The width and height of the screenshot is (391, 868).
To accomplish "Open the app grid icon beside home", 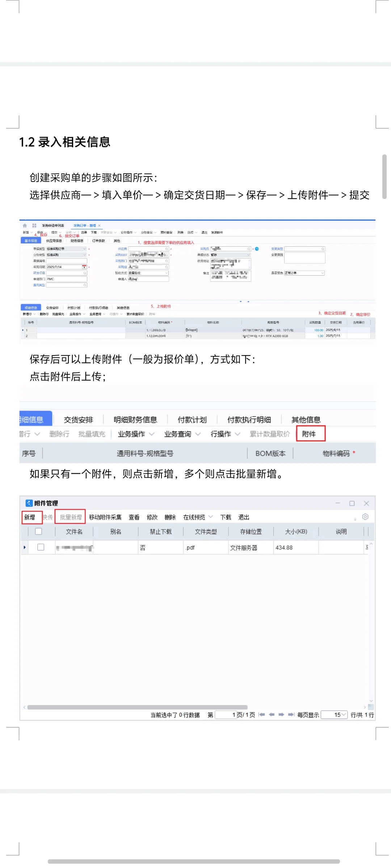I will [x=34, y=225].
